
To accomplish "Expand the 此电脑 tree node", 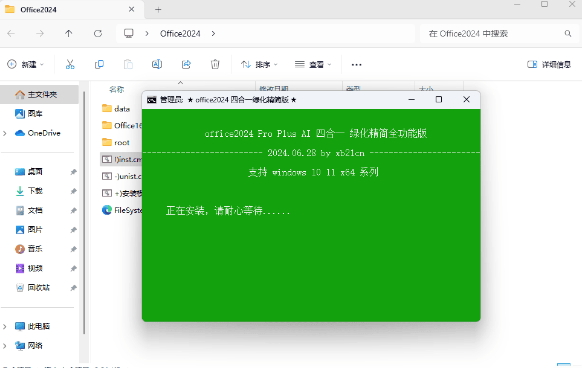I will [5, 326].
